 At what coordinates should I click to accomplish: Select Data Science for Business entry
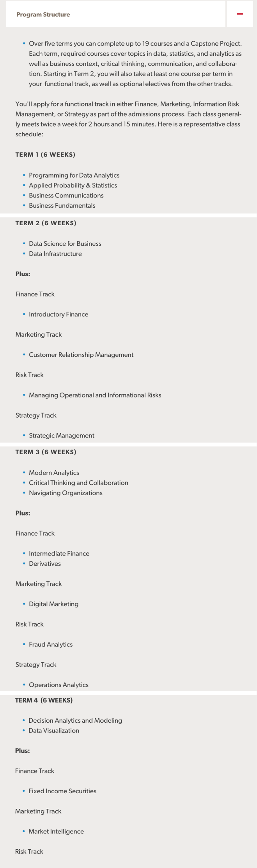(x=65, y=243)
